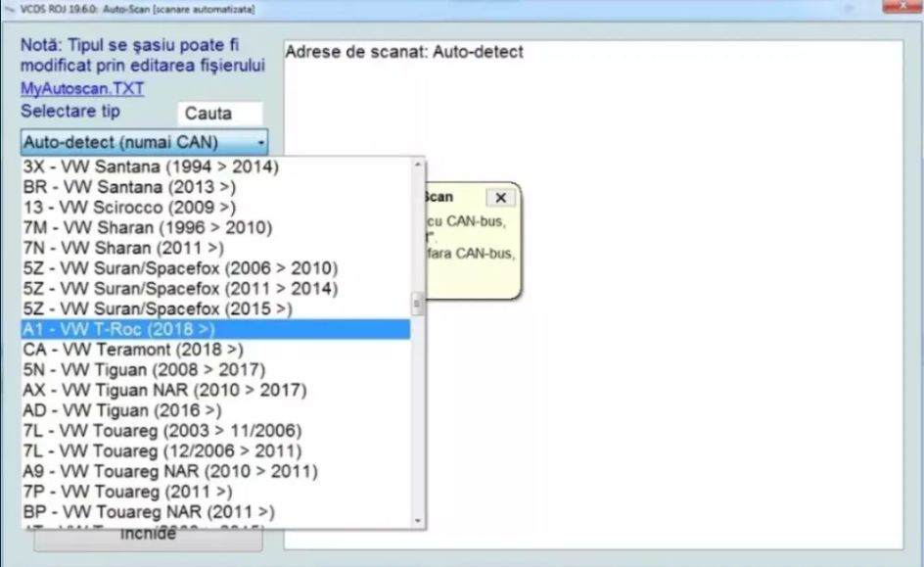Click the Cauta search field
The width and height of the screenshot is (924, 567).
pyautogui.click(x=220, y=114)
